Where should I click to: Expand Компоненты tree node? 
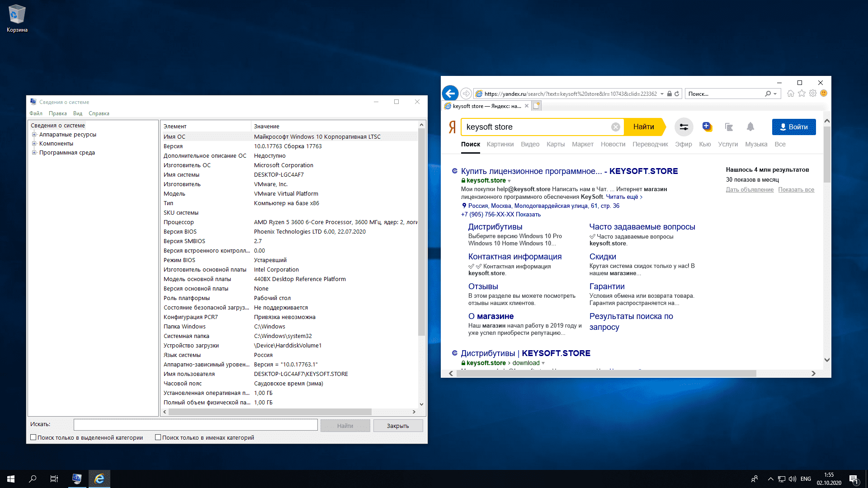click(34, 143)
